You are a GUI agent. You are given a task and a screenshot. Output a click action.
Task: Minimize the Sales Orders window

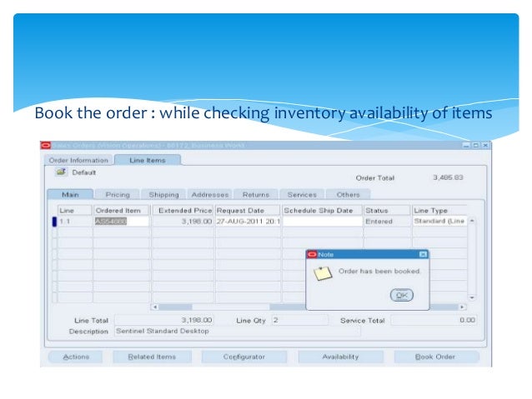point(466,145)
